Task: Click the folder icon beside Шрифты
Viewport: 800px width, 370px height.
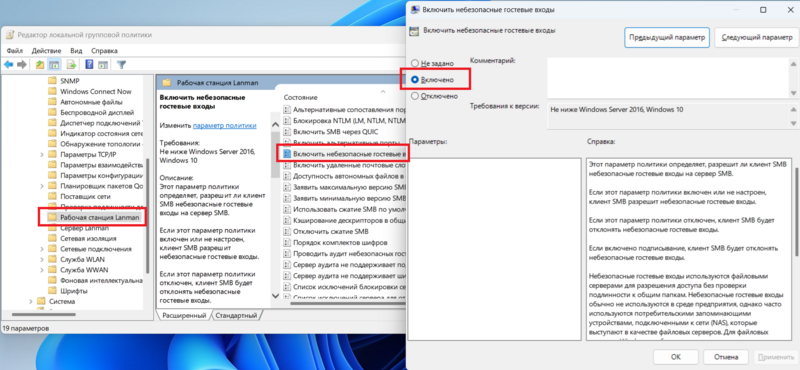Action: click(x=52, y=291)
